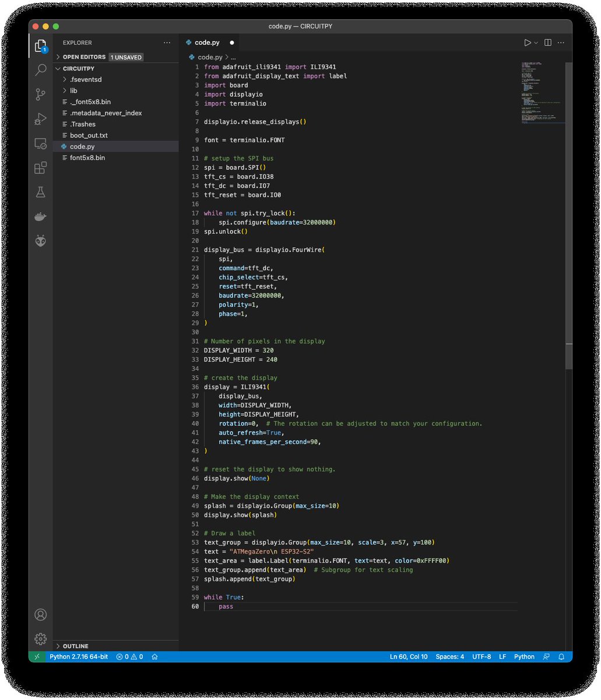This screenshot has width=601, height=700.
Task: Open the Accounts menu icon
Action: pyautogui.click(x=40, y=614)
